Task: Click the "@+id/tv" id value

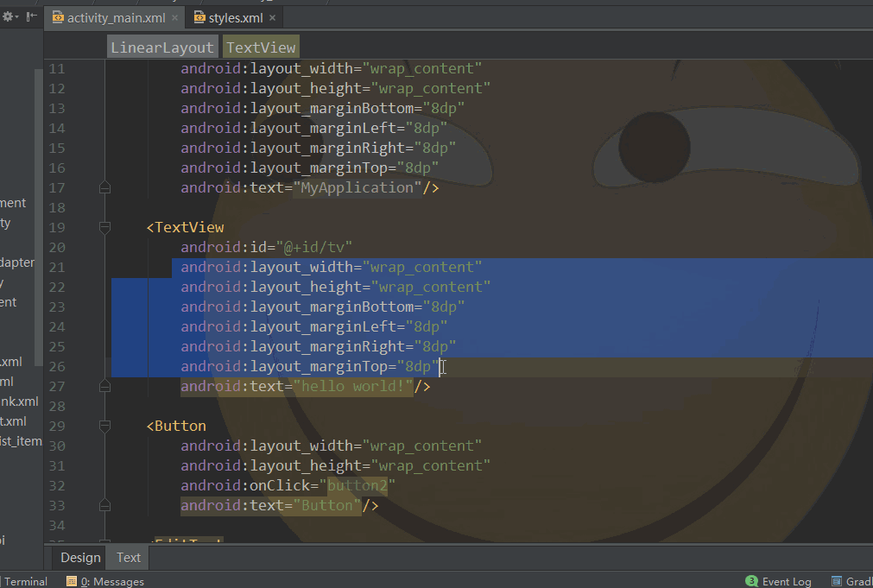Action: coord(313,247)
